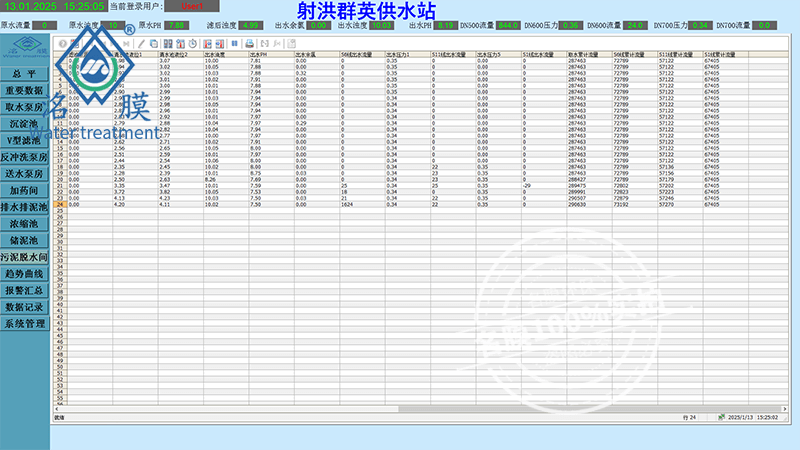Click the pencil edit icon in toolbar
Viewport: 800px width, 450px height.
(x=141, y=44)
